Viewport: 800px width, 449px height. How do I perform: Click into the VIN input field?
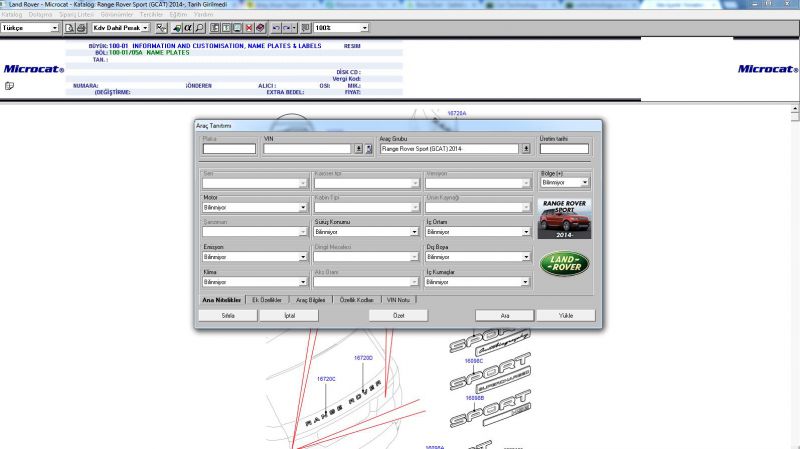(x=307, y=148)
